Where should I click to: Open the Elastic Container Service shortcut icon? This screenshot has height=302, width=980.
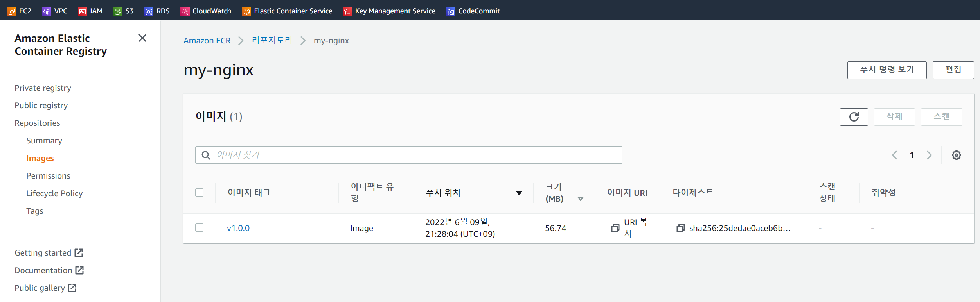(246, 11)
